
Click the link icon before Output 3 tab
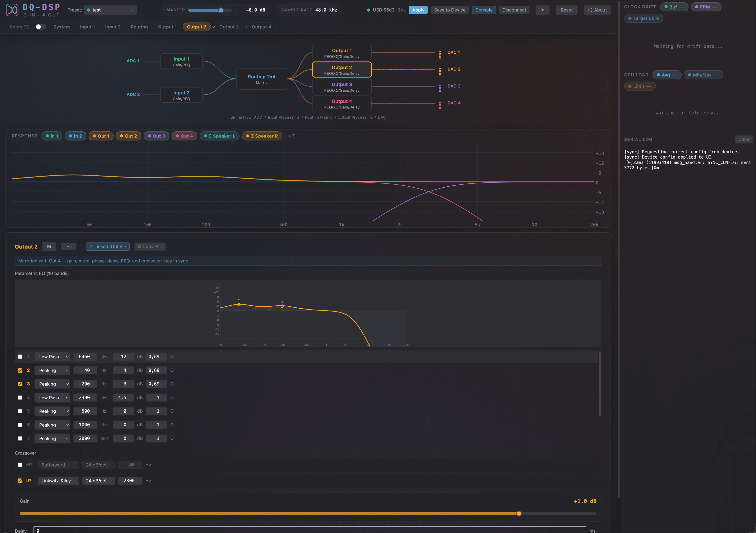tap(214, 27)
